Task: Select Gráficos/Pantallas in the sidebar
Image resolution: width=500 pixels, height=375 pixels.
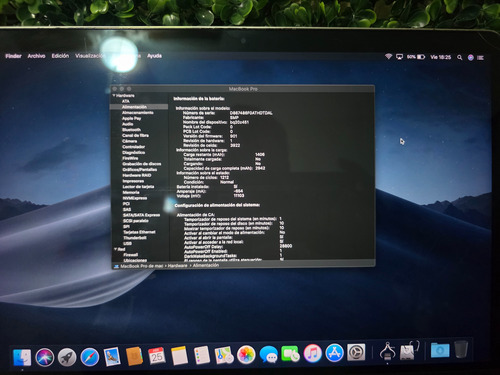Action: point(140,170)
